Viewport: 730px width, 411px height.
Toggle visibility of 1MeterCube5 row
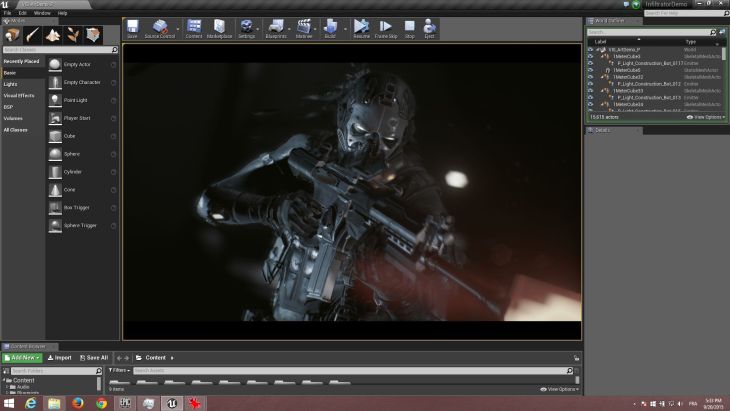pos(591,70)
